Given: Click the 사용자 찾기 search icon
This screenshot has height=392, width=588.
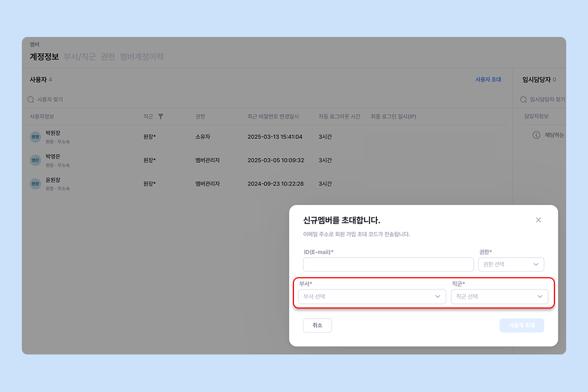Looking at the screenshot, I should [31, 100].
